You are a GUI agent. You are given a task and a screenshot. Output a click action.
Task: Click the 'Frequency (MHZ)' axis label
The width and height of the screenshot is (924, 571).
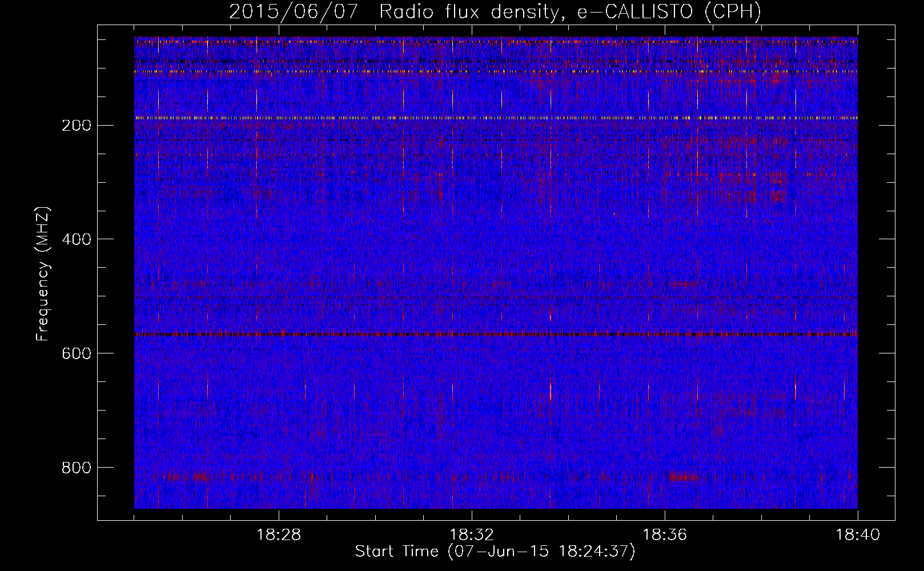[43, 274]
